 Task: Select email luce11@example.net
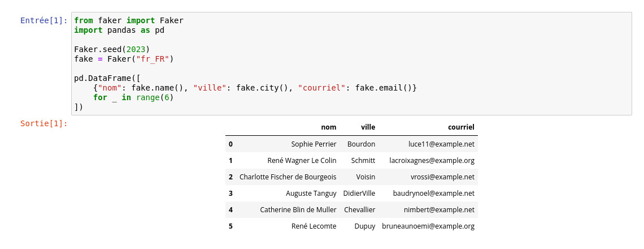click(442, 144)
